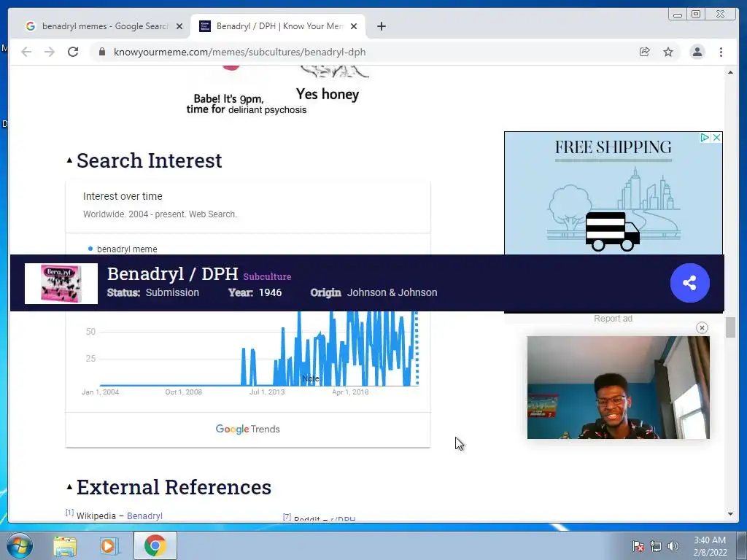The height and width of the screenshot is (560, 747).
Task: Click the 1946 year value
Action: click(x=270, y=292)
